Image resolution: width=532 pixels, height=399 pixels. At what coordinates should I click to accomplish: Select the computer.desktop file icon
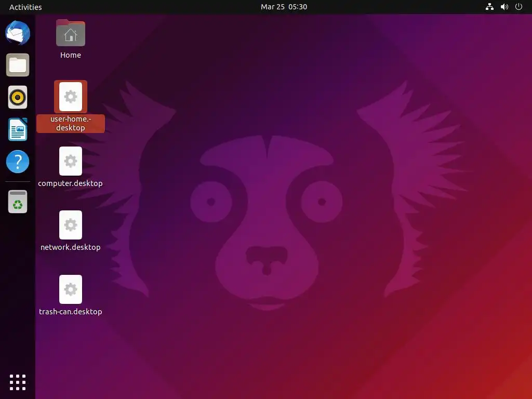(71, 161)
